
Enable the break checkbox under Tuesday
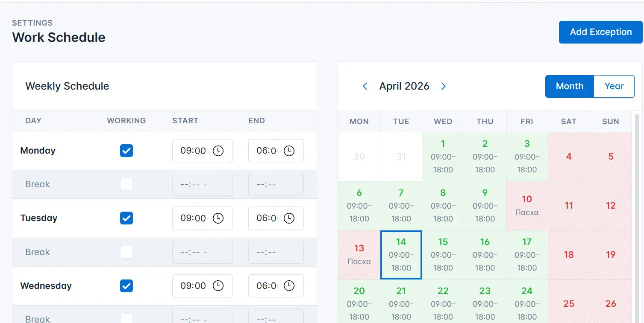click(126, 252)
